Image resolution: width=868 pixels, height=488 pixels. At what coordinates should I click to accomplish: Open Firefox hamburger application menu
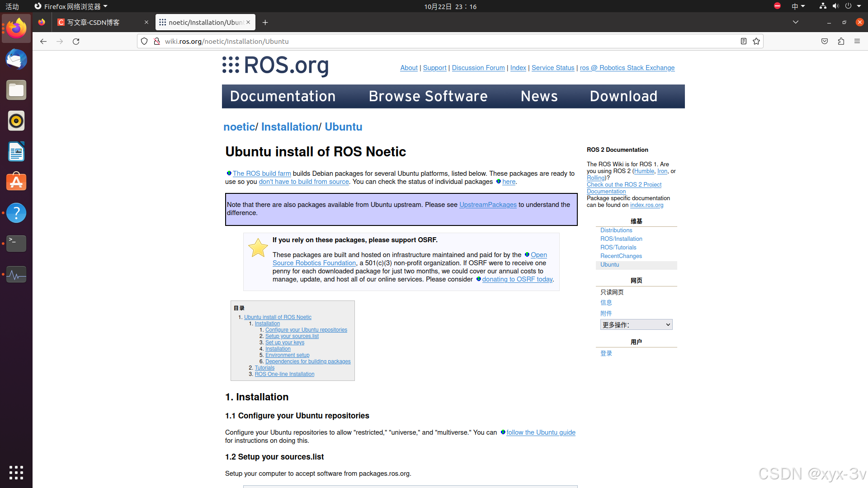point(857,41)
